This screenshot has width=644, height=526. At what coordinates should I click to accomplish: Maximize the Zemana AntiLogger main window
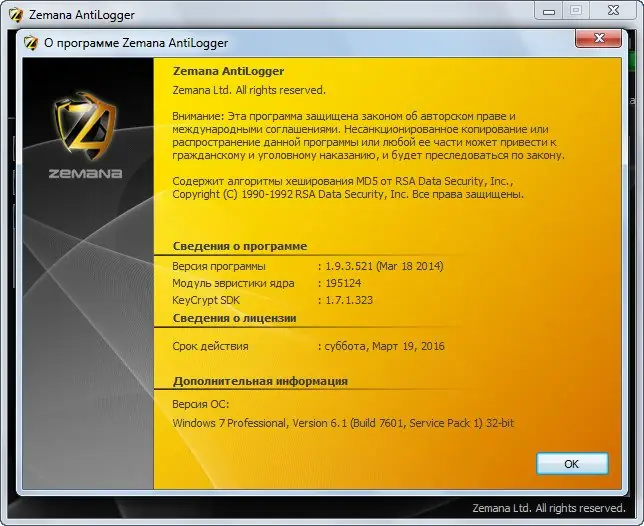(576, 11)
